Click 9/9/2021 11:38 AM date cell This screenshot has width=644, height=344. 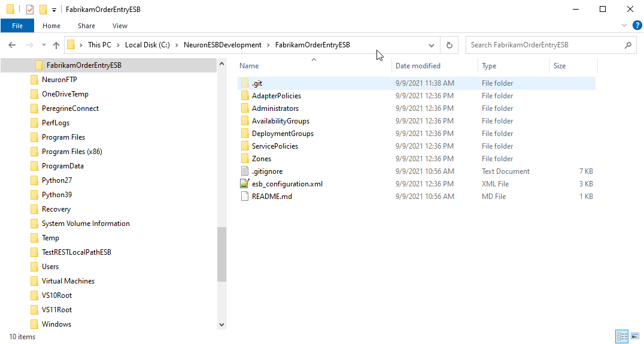point(425,83)
